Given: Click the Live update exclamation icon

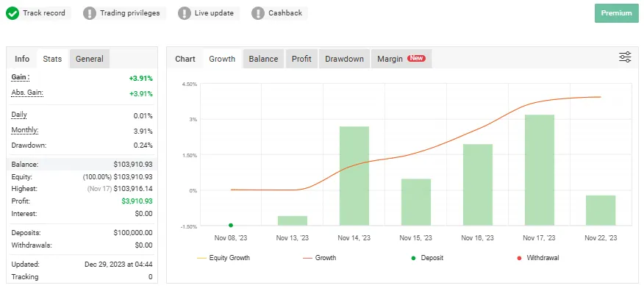Looking at the screenshot, I should (x=185, y=13).
